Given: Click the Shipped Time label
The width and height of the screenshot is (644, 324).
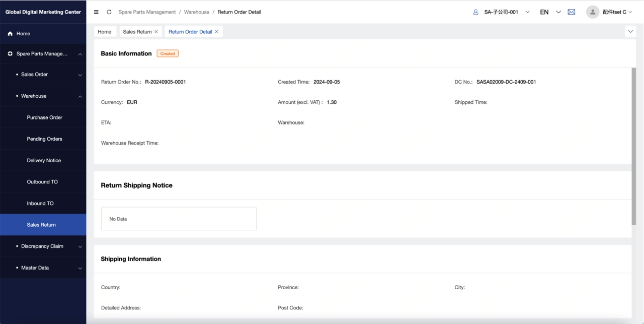Looking at the screenshot, I should (x=471, y=102).
